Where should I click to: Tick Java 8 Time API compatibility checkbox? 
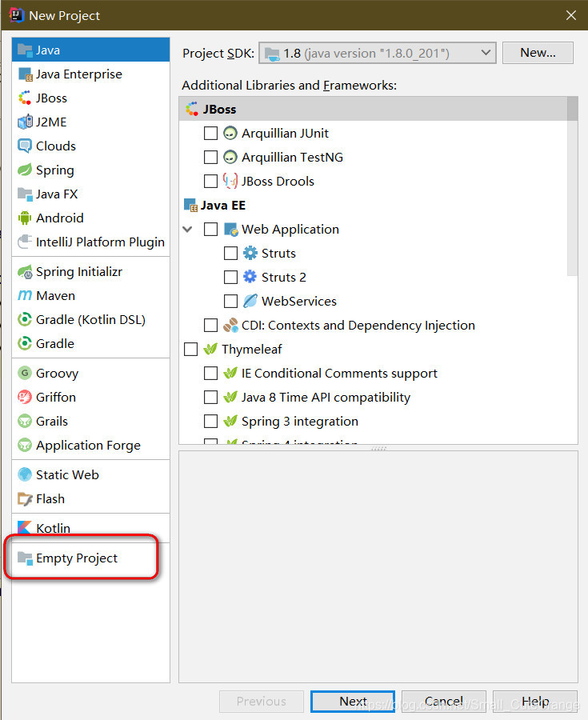click(210, 397)
